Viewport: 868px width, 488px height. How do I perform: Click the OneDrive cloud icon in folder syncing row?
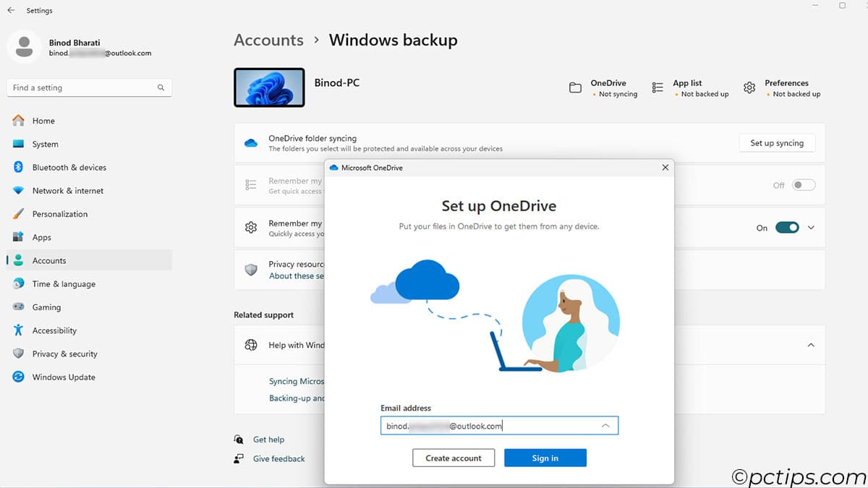coord(251,143)
